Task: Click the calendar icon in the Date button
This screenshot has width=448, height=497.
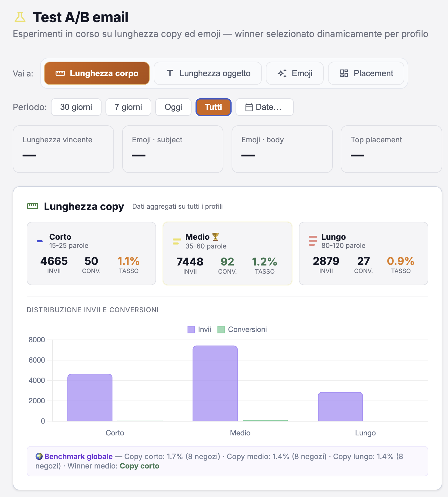Action: pyautogui.click(x=249, y=107)
